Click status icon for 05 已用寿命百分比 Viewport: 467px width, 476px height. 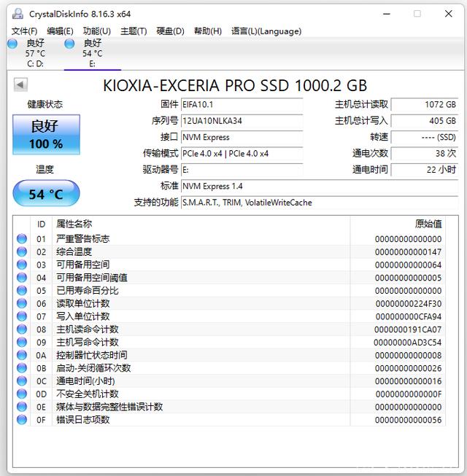pos(22,291)
